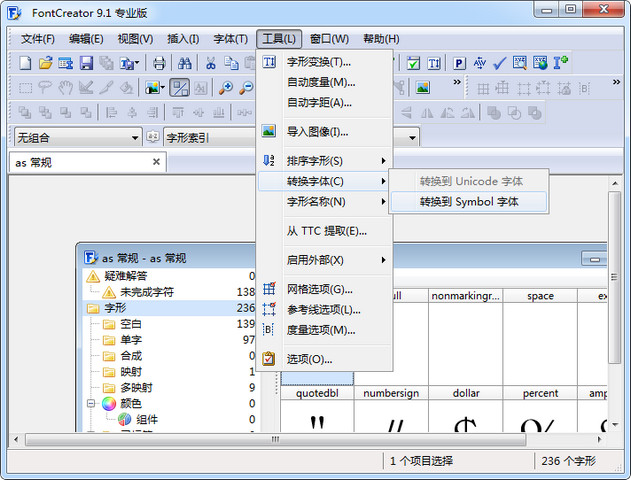Viewport: 631px width, 480px height.
Task: Minimize the as 常规 inner window
Action: click(x=594, y=259)
